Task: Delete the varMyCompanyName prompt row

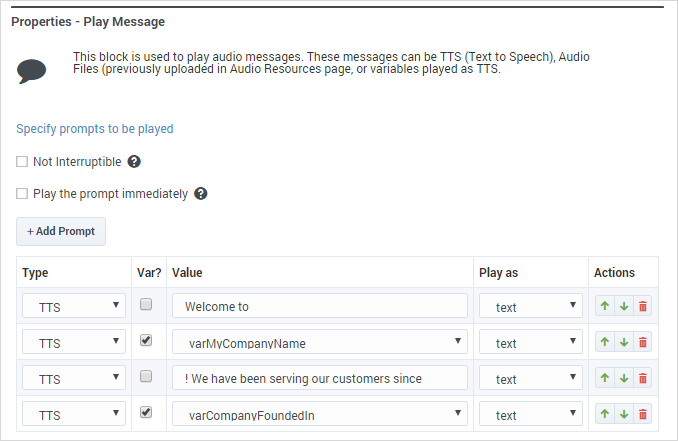Action: 642,342
